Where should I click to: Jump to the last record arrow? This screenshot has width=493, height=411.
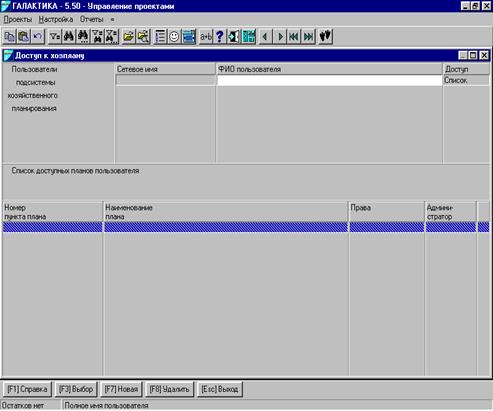coord(308,36)
